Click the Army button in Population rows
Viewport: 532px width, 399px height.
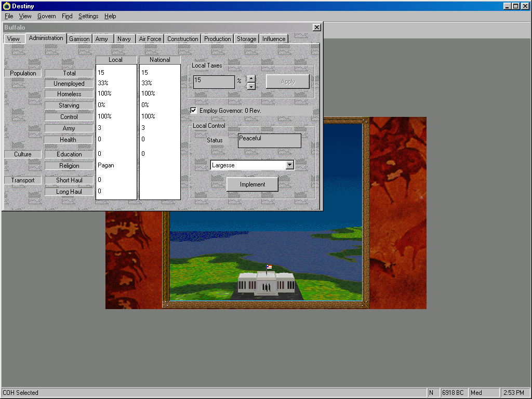click(69, 128)
